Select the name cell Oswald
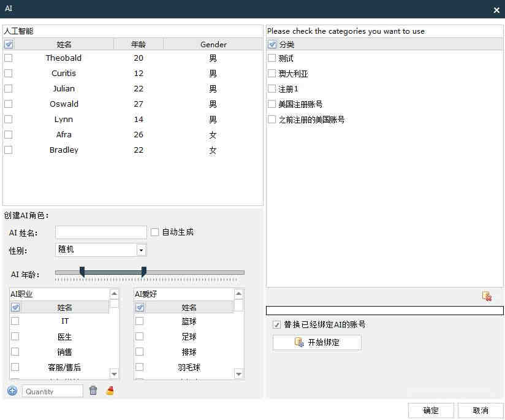 tap(64, 104)
